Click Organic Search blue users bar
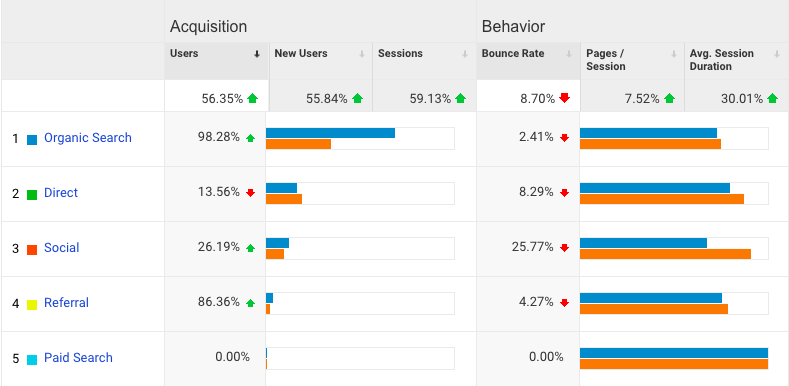 [x=331, y=133]
